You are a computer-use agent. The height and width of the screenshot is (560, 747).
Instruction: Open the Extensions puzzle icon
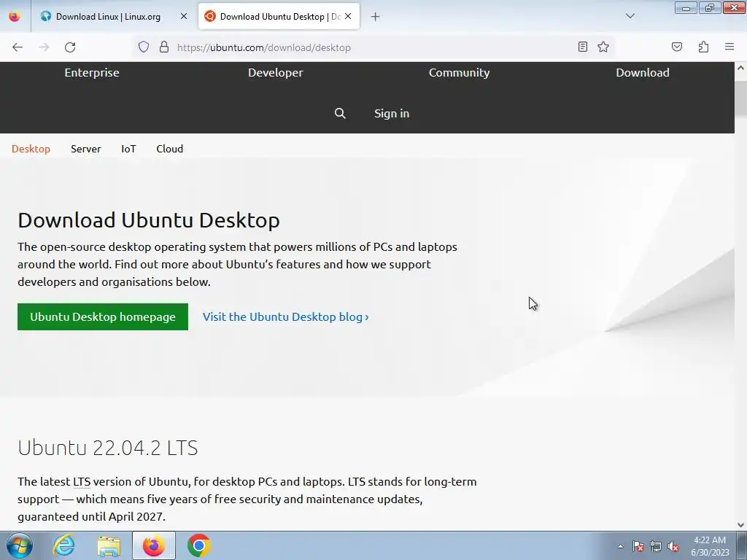click(703, 47)
